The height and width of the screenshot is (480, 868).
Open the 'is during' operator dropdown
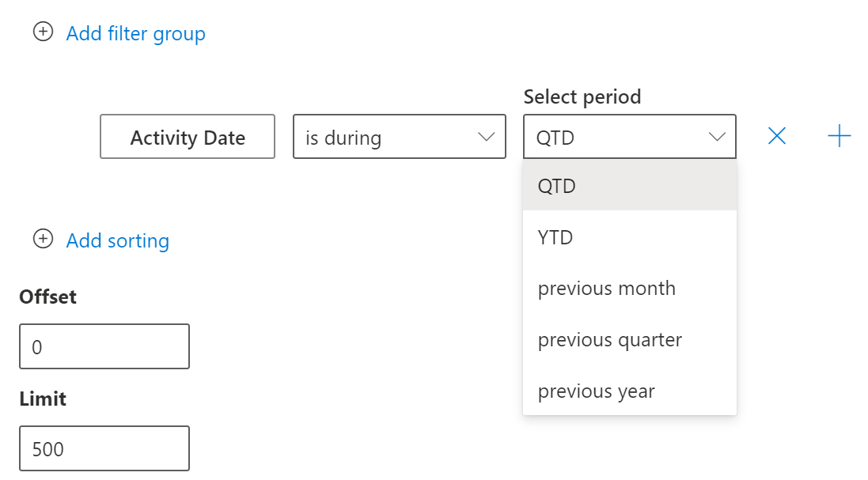coord(388,138)
